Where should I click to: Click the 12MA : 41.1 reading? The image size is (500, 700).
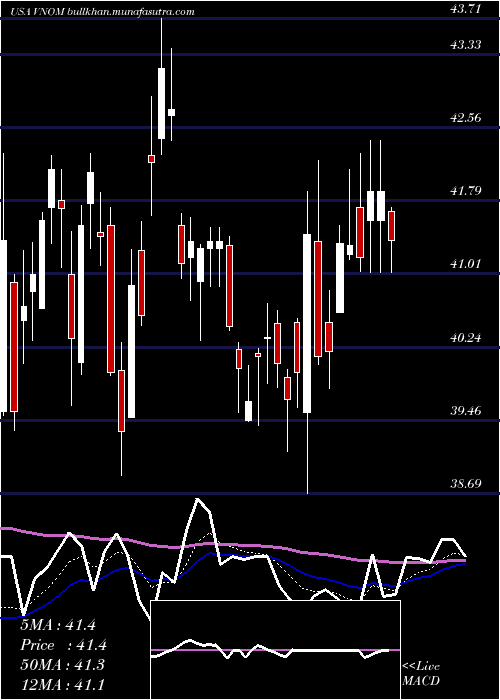(62, 684)
